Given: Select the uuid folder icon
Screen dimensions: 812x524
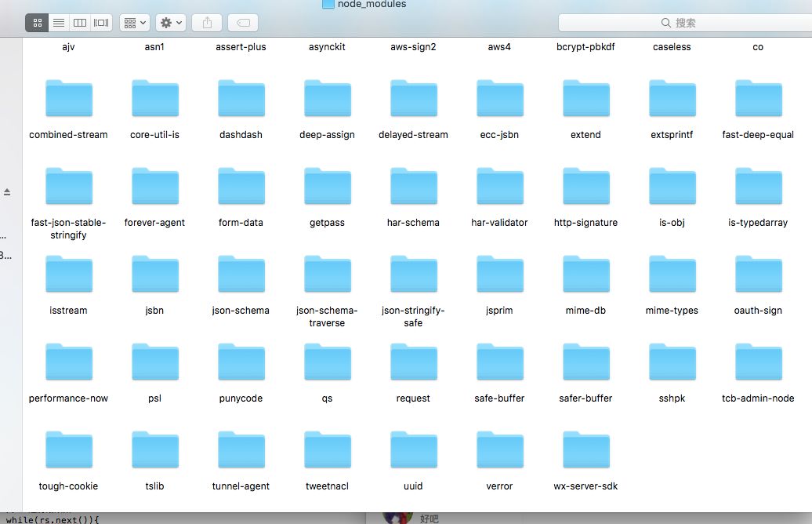Looking at the screenshot, I should 414,449.
